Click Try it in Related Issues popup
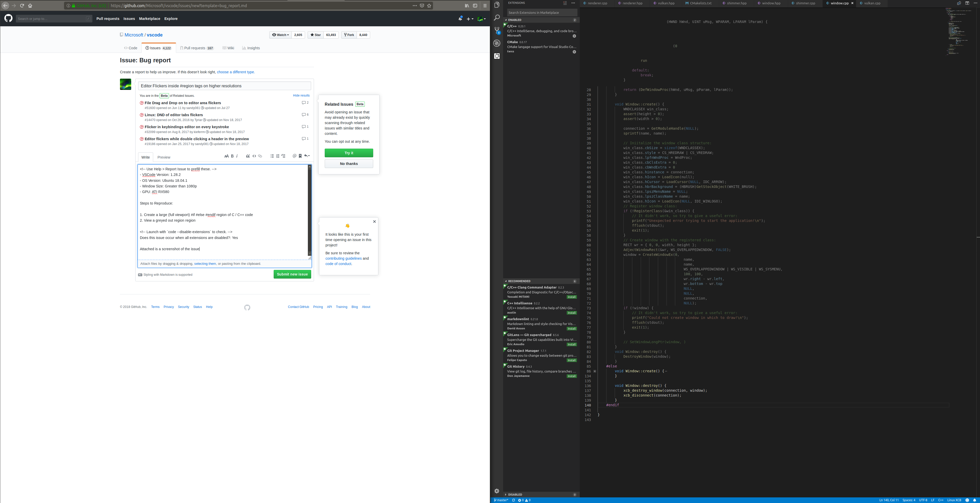Image resolution: width=980 pixels, height=503 pixels. (x=349, y=153)
